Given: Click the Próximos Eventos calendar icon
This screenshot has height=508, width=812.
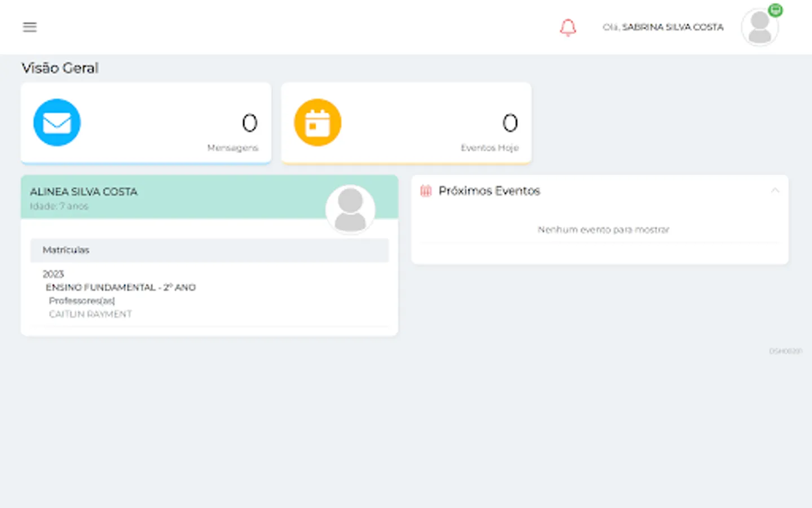Looking at the screenshot, I should pyautogui.click(x=426, y=191).
